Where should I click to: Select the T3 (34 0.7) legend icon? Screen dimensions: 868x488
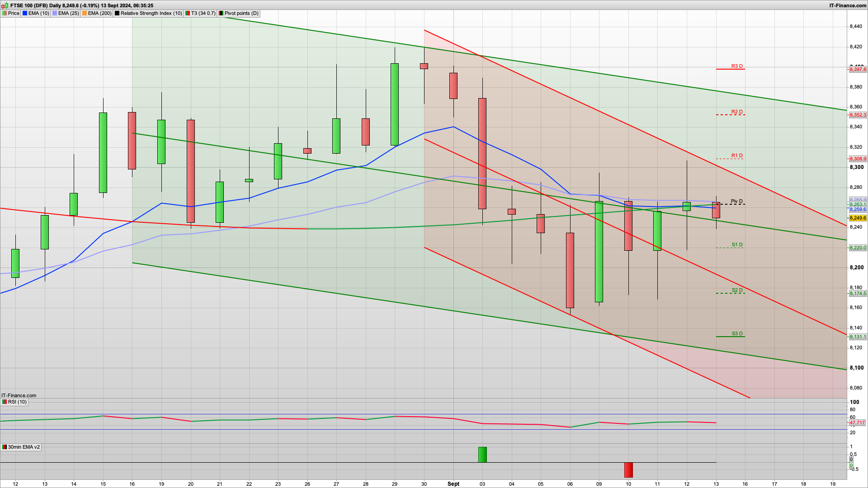(x=187, y=13)
